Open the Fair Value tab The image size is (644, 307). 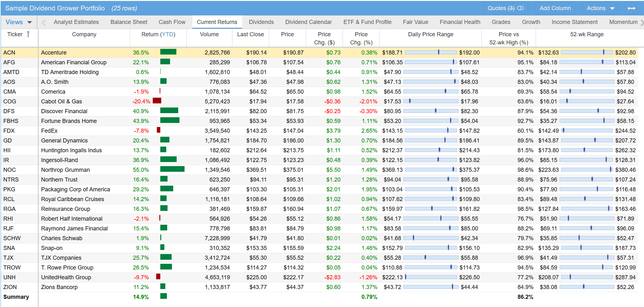pyautogui.click(x=415, y=22)
